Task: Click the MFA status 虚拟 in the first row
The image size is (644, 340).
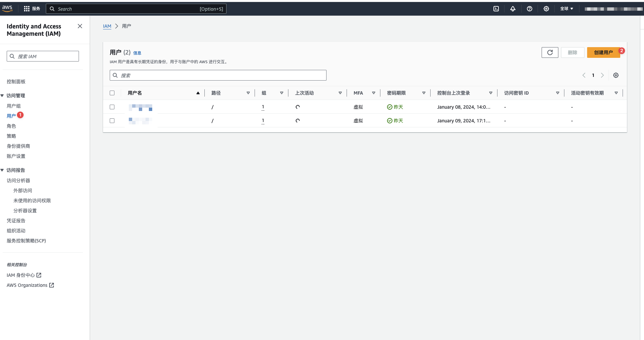Action: click(x=358, y=107)
